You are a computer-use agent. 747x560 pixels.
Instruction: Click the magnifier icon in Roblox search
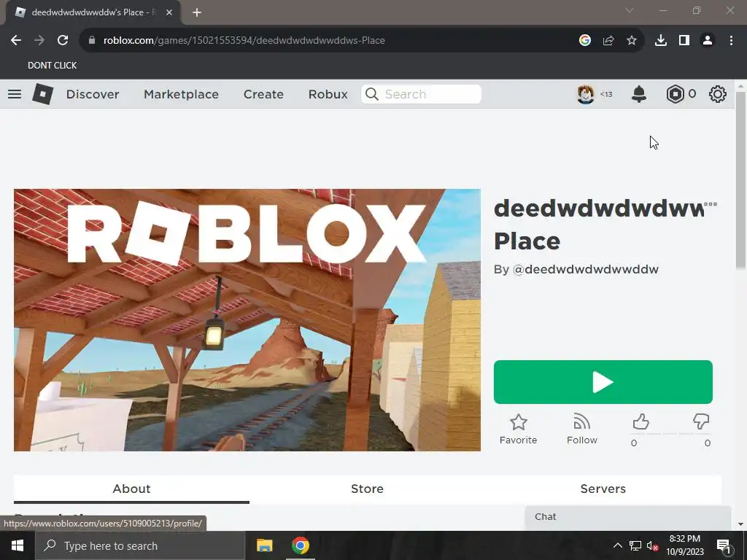click(x=371, y=94)
